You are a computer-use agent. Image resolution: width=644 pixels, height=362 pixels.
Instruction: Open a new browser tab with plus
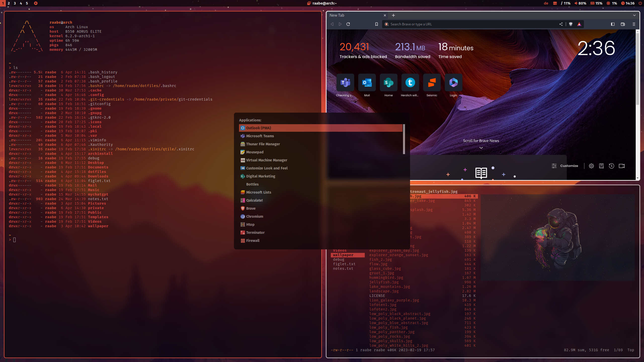pyautogui.click(x=393, y=15)
